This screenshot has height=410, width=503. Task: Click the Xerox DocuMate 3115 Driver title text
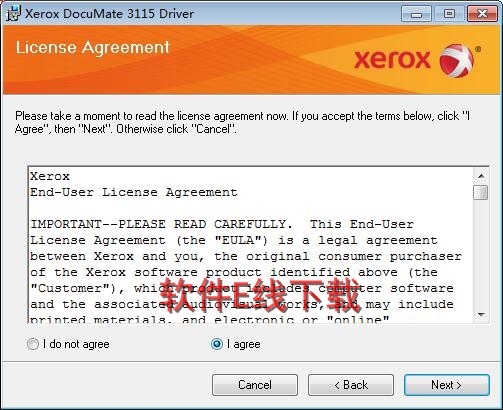[109, 14]
